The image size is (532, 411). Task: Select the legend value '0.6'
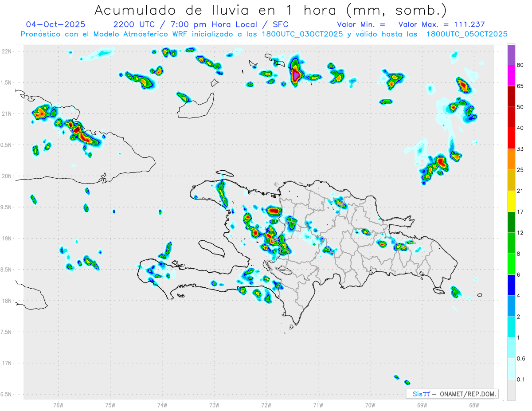(x=521, y=359)
